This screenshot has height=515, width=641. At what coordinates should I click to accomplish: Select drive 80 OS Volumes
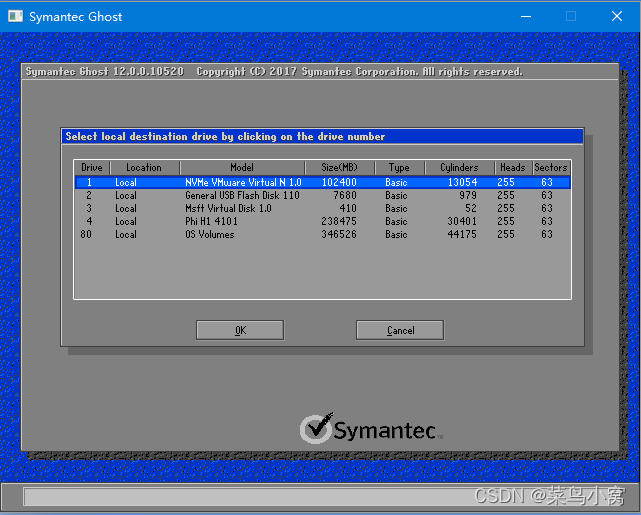[x=323, y=235]
